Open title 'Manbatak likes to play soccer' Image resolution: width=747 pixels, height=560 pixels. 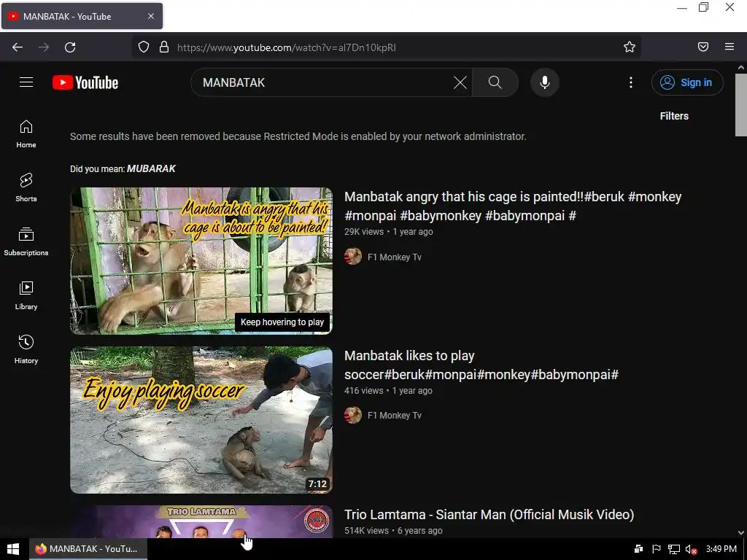[481, 365]
